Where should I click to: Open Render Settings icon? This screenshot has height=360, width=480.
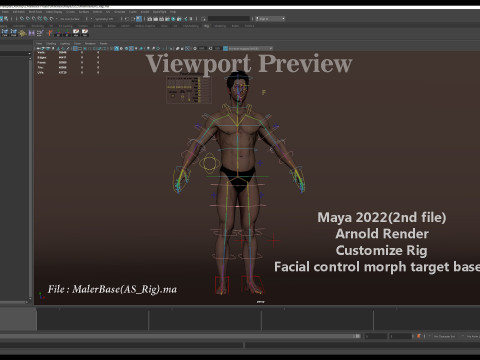[167, 19]
